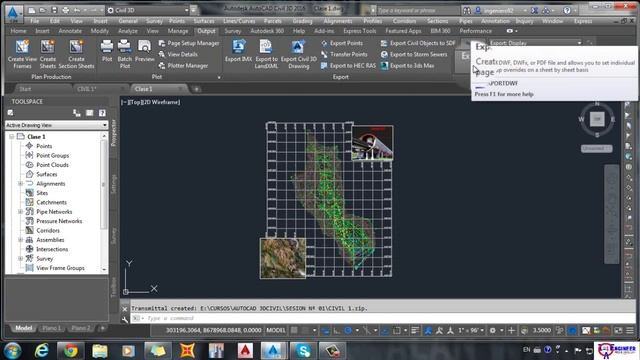Open View Details
Viewport: 640px width, 360px height.
coord(178,54)
